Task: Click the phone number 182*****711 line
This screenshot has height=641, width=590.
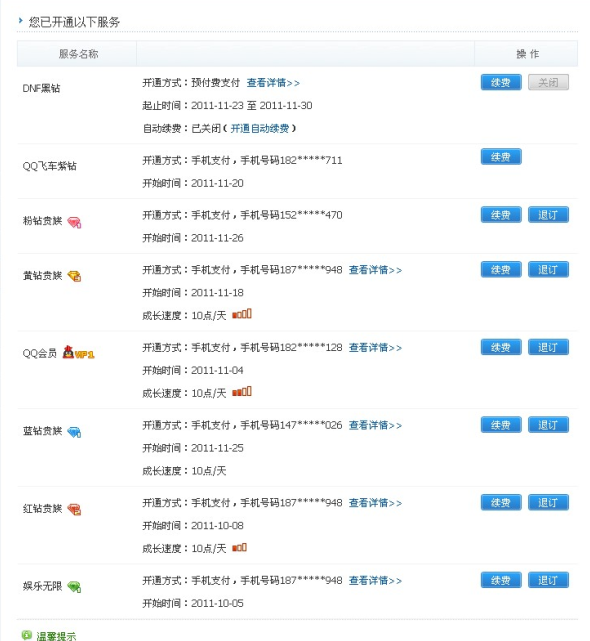Action: [x=242, y=161]
